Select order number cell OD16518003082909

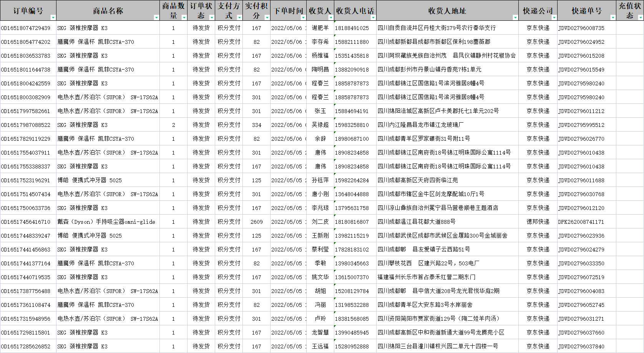[28, 97]
